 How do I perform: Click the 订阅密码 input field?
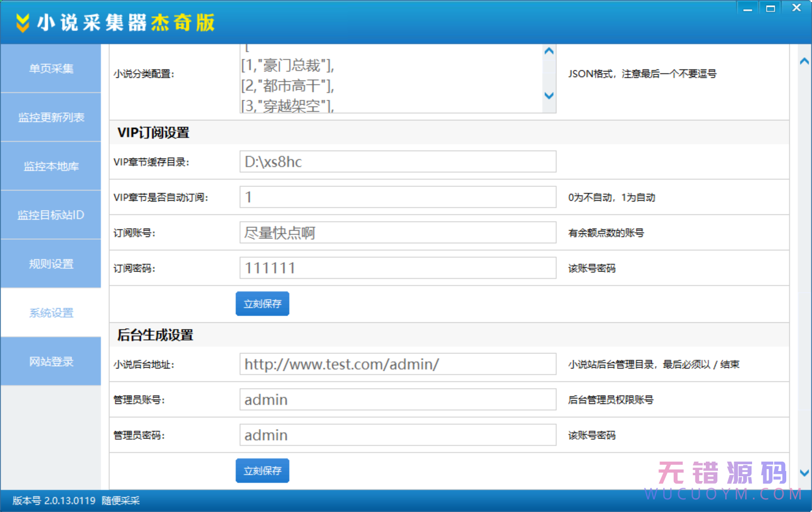[397, 268]
